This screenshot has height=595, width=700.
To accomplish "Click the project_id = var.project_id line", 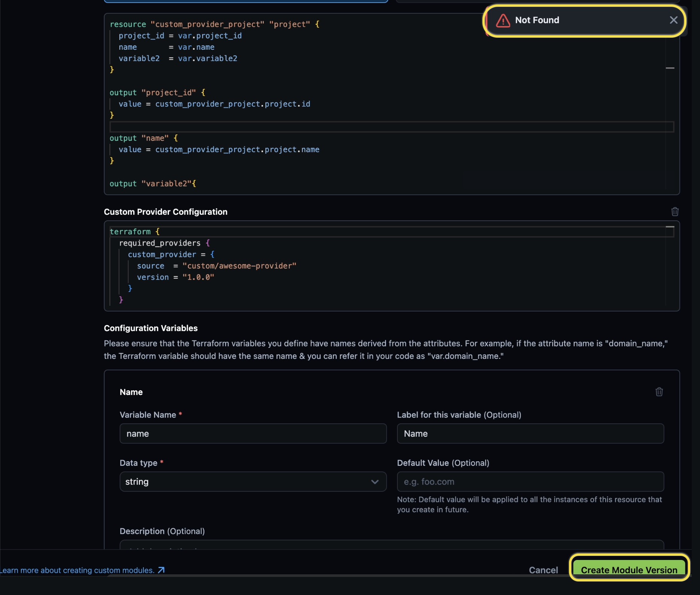I will click(x=180, y=36).
